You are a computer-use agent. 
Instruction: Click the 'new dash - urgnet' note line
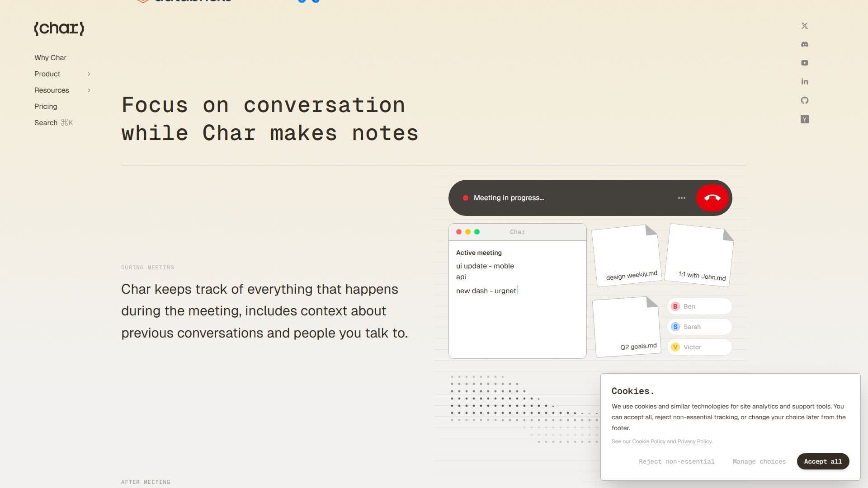point(486,291)
